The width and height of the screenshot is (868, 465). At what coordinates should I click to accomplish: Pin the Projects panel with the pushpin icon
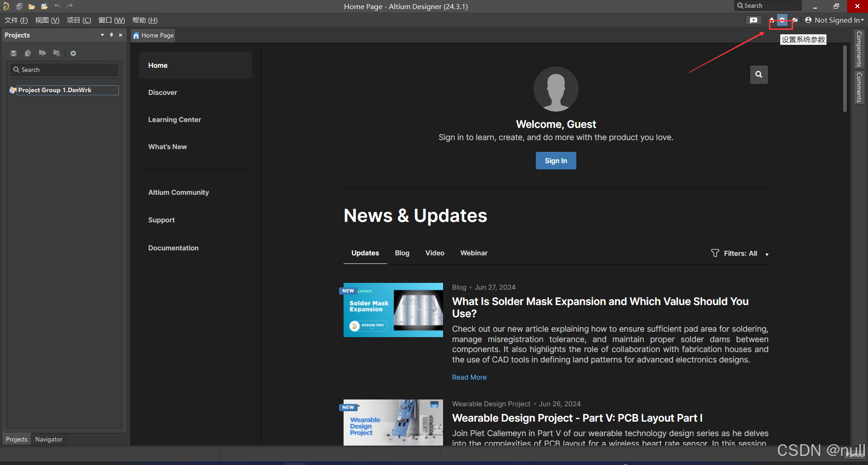111,35
